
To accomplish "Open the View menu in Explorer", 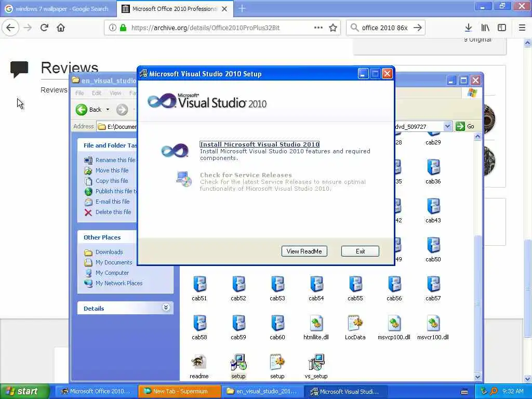I will [x=115, y=93].
